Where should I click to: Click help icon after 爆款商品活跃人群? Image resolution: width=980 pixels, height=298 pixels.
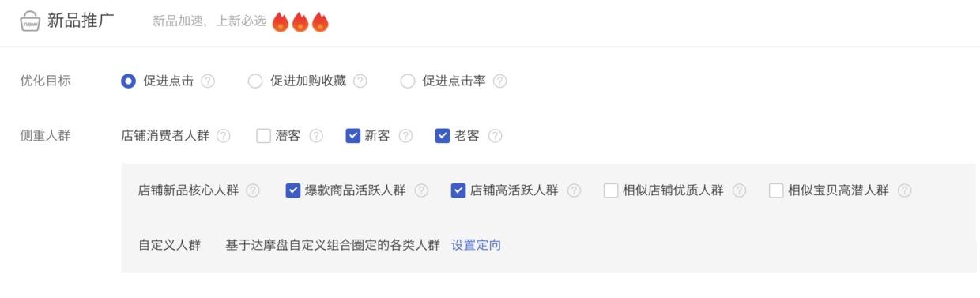422,190
